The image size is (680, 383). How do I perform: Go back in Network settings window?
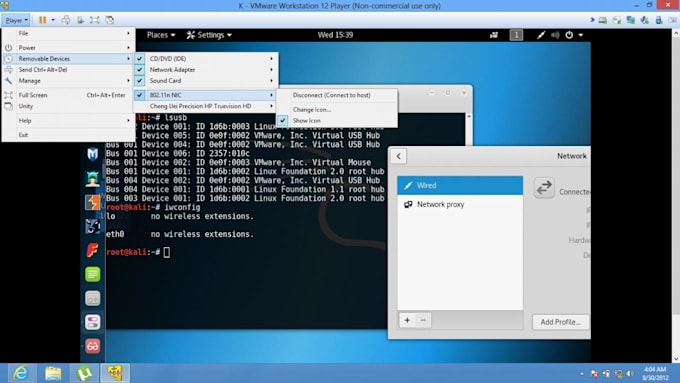coord(399,156)
